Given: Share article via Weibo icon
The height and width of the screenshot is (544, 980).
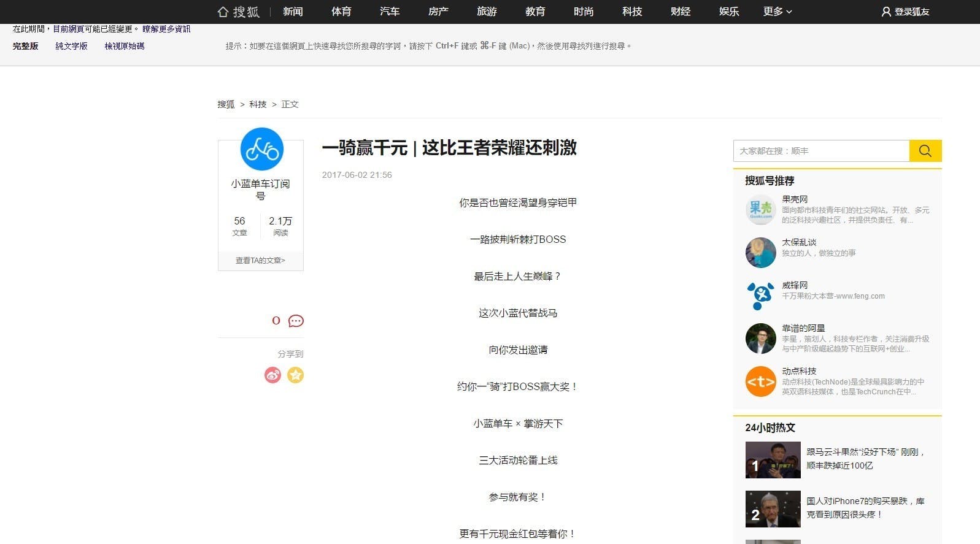Looking at the screenshot, I should coord(272,375).
